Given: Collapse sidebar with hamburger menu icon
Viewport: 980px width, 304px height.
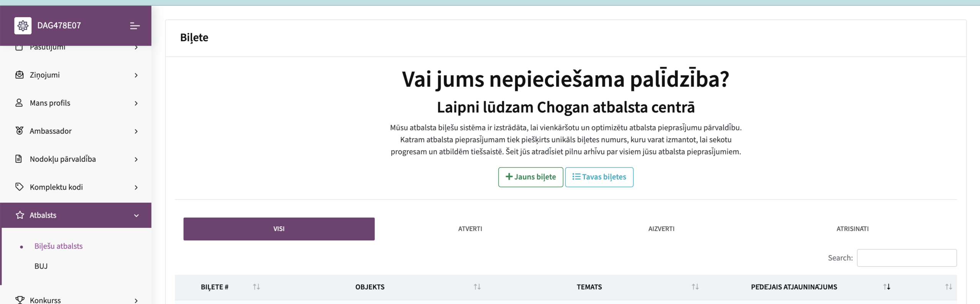Looking at the screenshot, I should point(135,26).
